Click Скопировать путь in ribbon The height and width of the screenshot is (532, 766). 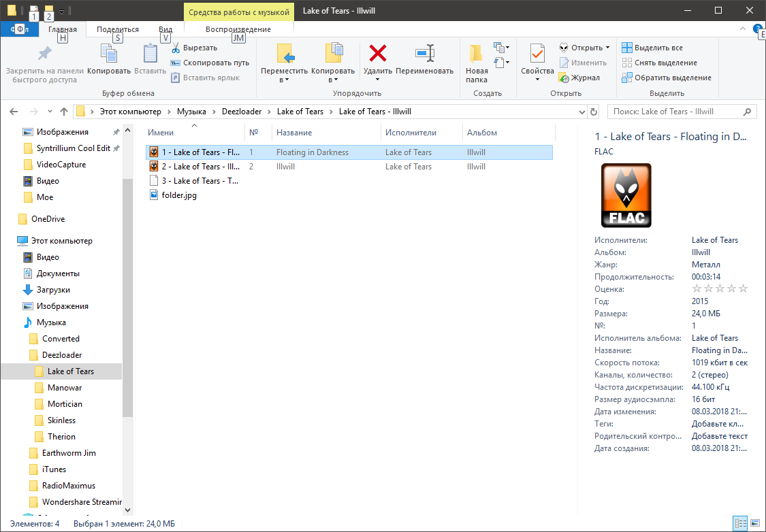coord(210,63)
